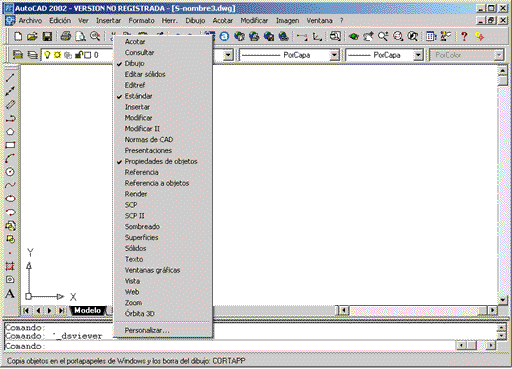Uncheck Propiedades de objetos toolbar entry
The height and width of the screenshot is (369, 512).
click(x=163, y=161)
